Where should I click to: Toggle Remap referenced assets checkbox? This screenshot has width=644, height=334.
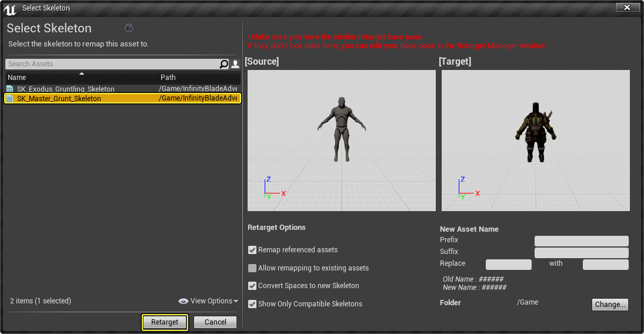click(252, 250)
